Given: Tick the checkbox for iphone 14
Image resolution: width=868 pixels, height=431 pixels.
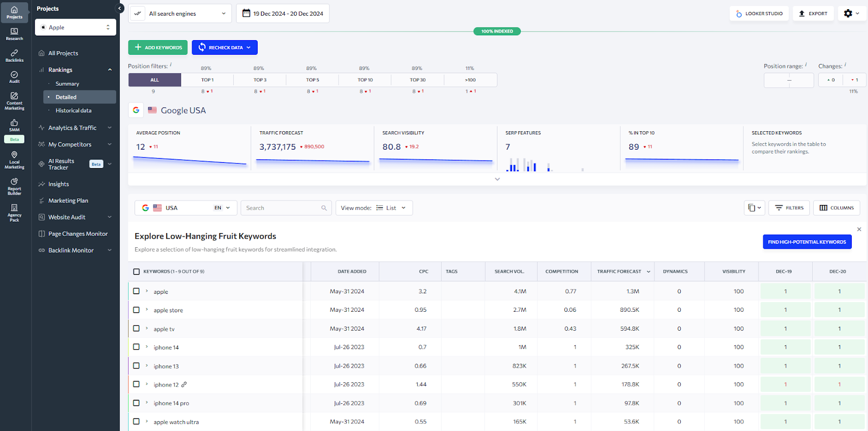Looking at the screenshot, I should click(137, 347).
